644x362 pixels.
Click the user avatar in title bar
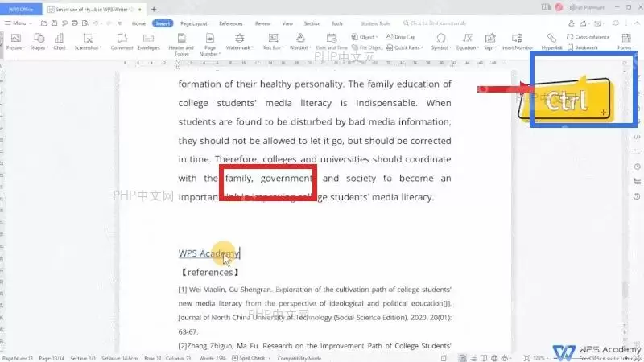(559, 7)
